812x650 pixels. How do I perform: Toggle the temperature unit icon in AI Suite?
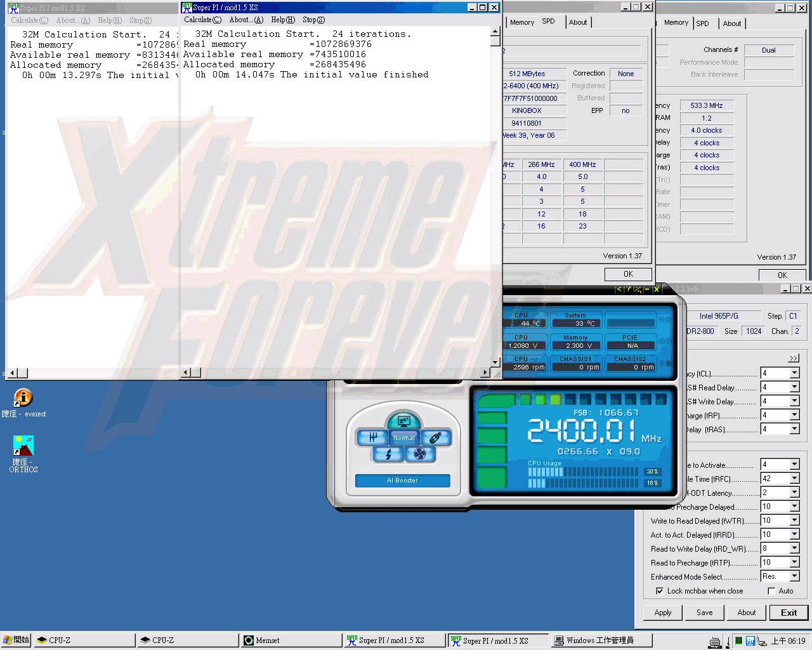pyautogui.click(x=638, y=289)
